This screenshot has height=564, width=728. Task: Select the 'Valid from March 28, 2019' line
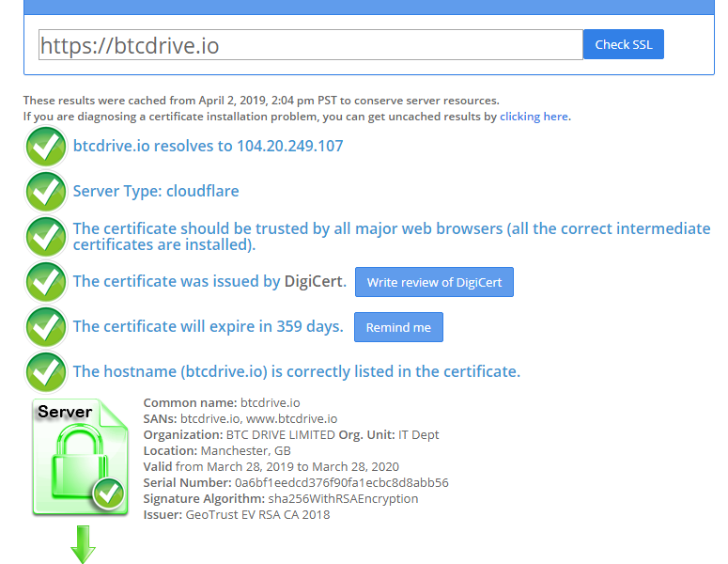pos(271,466)
